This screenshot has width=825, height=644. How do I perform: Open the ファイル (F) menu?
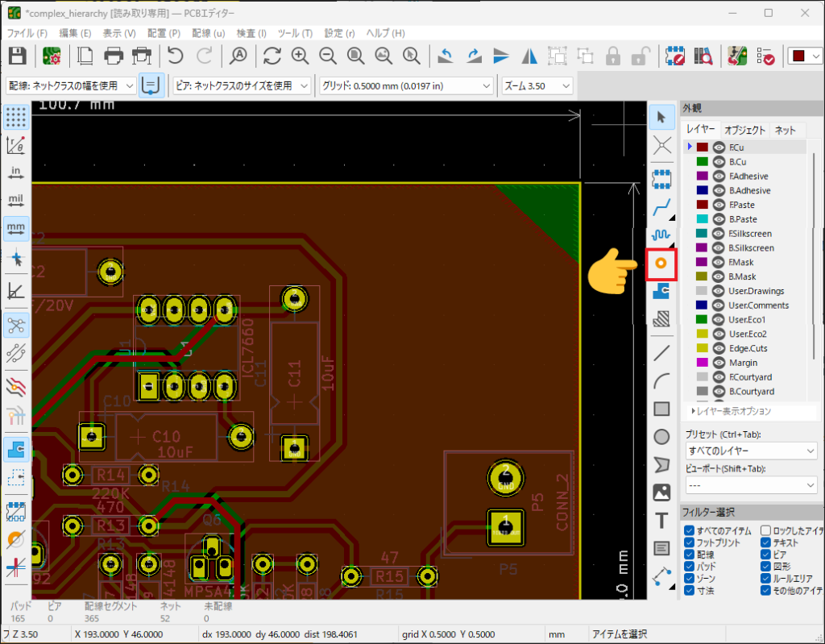pos(27,33)
